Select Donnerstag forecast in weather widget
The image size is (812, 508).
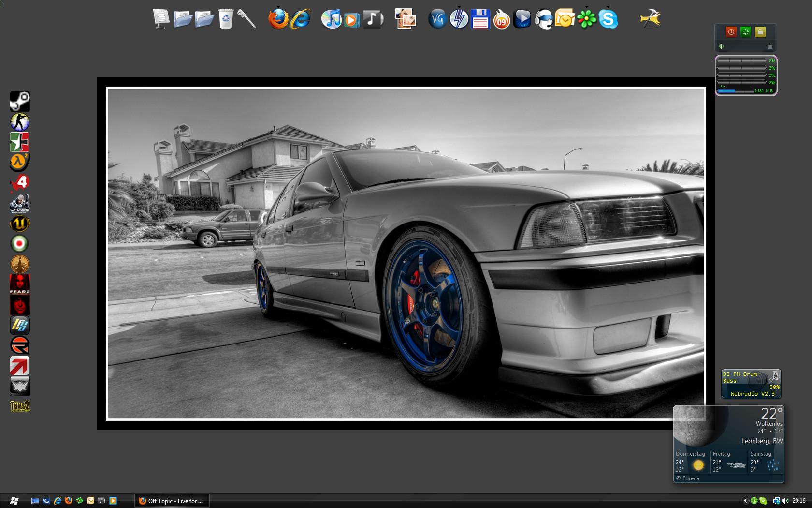(692, 462)
